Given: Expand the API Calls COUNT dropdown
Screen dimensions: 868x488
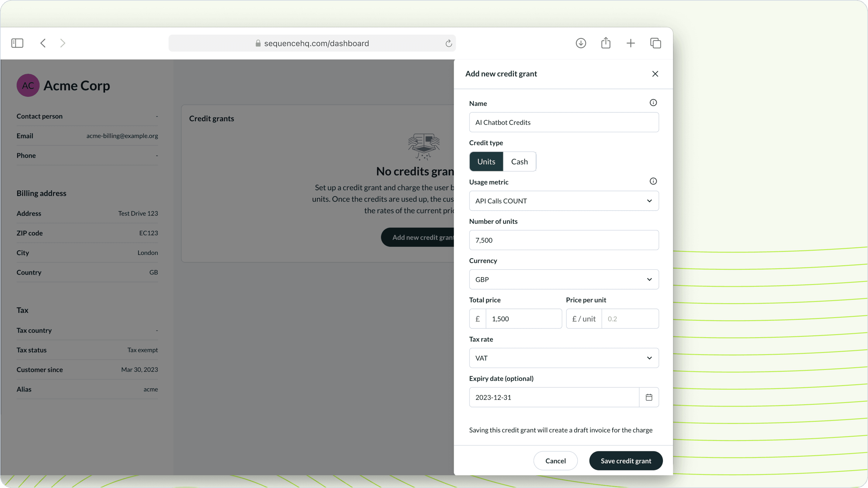Looking at the screenshot, I should [x=564, y=201].
